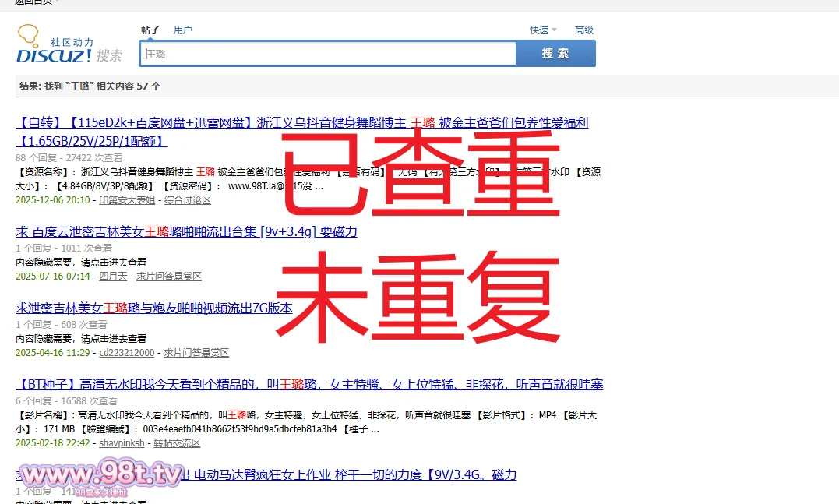This screenshot has width=839, height=504.
Task: Switch to the 用户 search tab
Action: [182, 30]
